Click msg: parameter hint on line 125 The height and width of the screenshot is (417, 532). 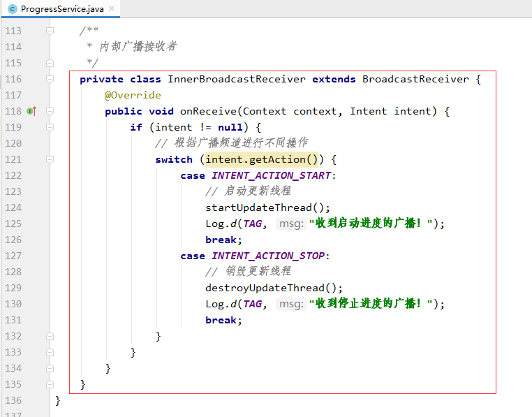coord(291,224)
